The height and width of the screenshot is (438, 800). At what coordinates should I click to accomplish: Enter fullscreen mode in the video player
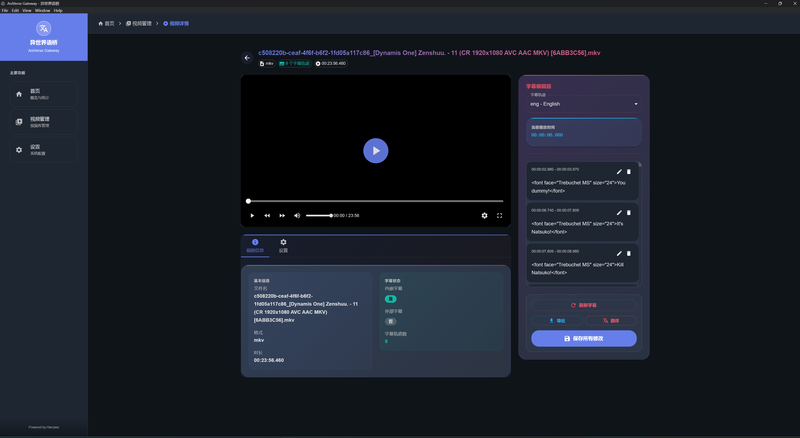pos(500,215)
